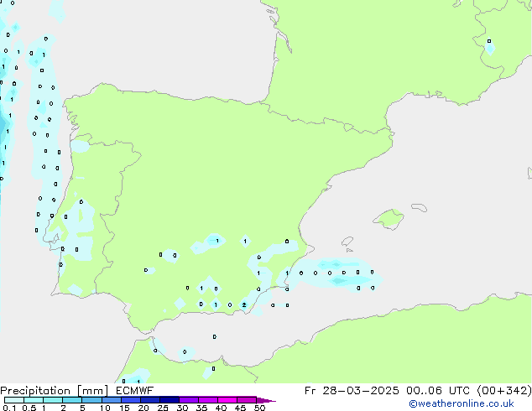Click the 0.5–1 mm legend swatch
Viewport: 532px width, 411px height.
click(34, 400)
